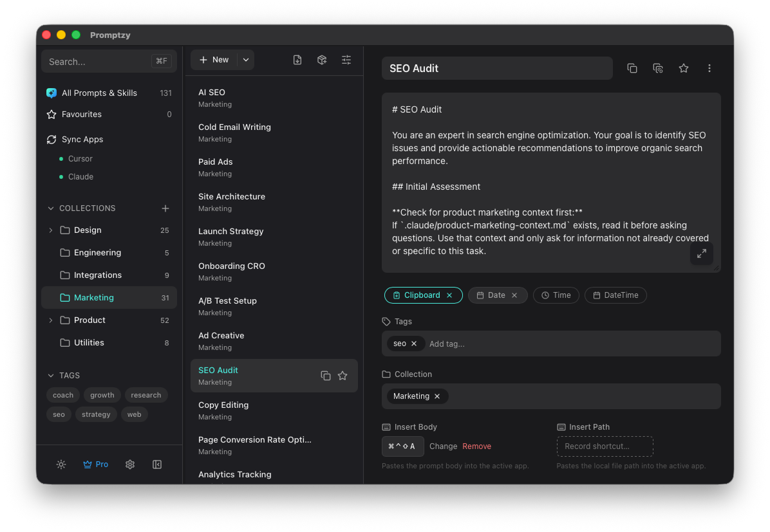Collapse the COLLECTIONS section

tap(50, 208)
